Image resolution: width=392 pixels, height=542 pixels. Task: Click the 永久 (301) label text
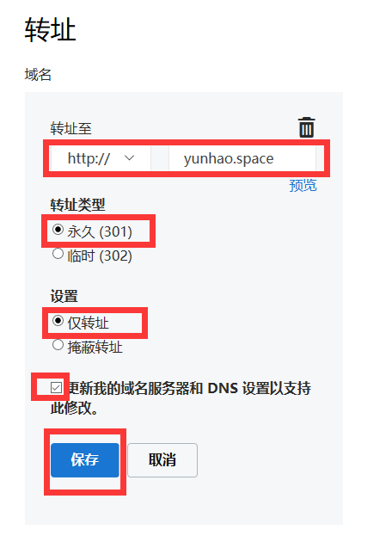pyautogui.click(x=100, y=231)
